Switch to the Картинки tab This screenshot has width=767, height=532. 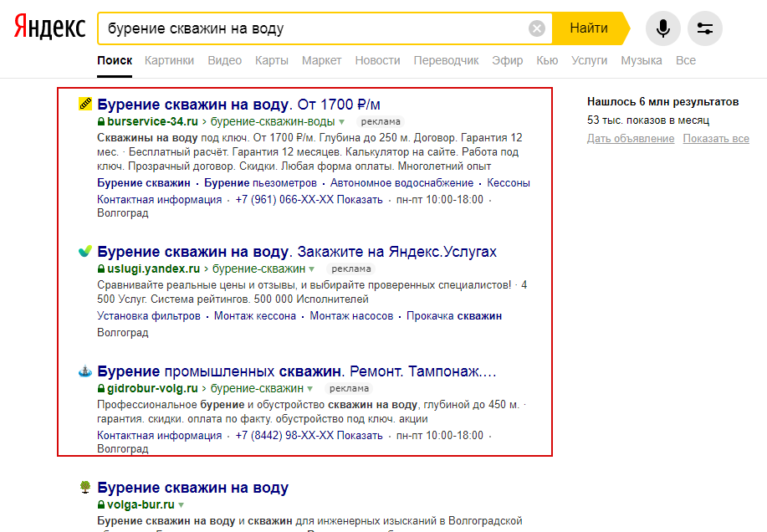pyautogui.click(x=169, y=60)
